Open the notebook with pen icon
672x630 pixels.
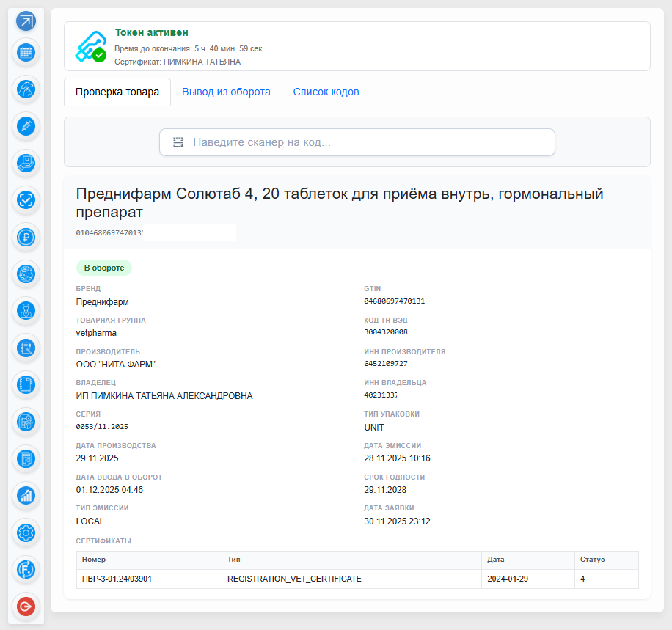coord(26,348)
